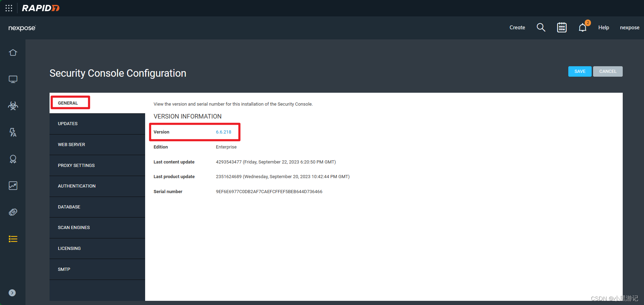Image resolution: width=644 pixels, height=305 pixels.
Task: Click the last content update value
Action: 276,162
